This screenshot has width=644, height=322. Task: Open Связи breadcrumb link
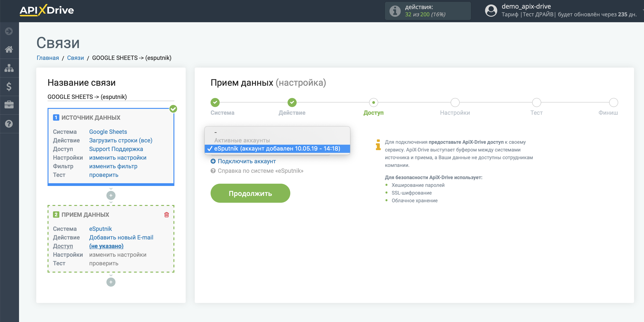(75, 58)
